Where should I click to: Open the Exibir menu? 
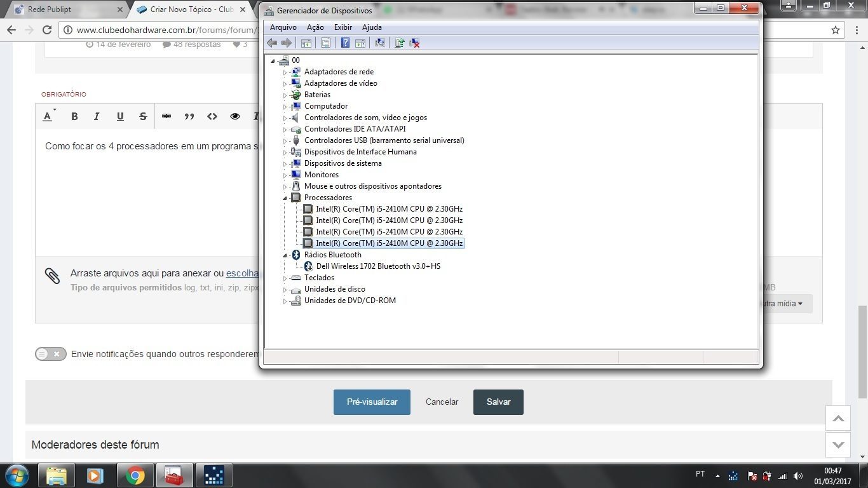tap(343, 27)
